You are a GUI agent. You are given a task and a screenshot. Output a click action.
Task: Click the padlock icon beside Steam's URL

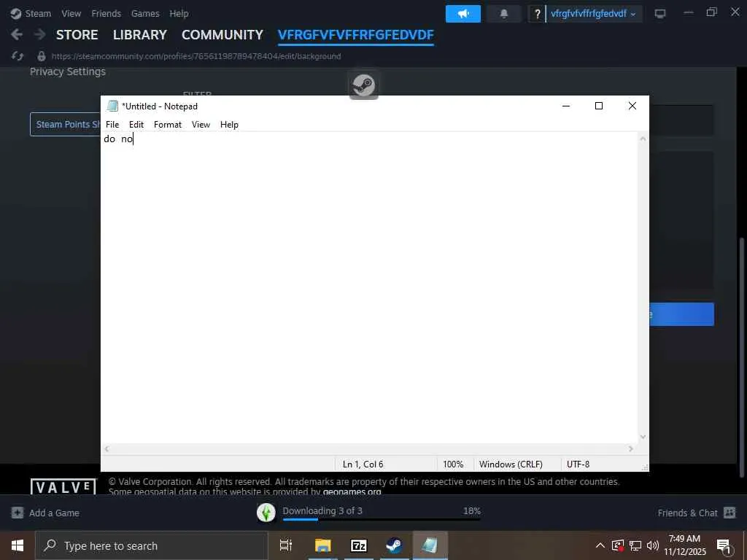(x=42, y=56)
